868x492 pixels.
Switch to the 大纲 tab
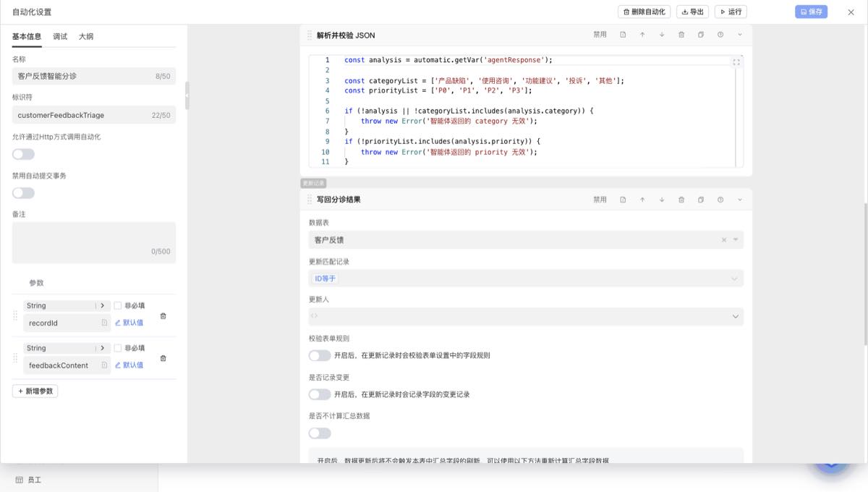point(86,36)
